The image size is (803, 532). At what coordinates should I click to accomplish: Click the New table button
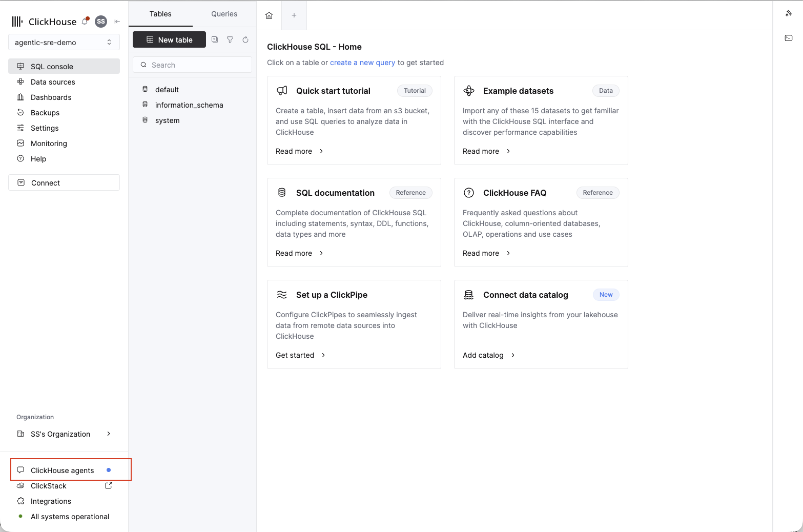click(x=169, y=39)
